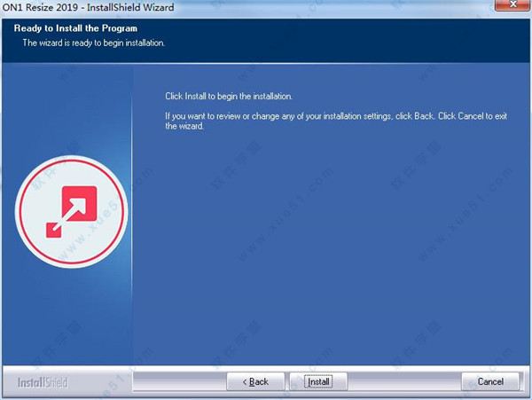Viewport: 532px width, 400px height.
Task: Click the dark blue header banner
Action: click(355, 40)
